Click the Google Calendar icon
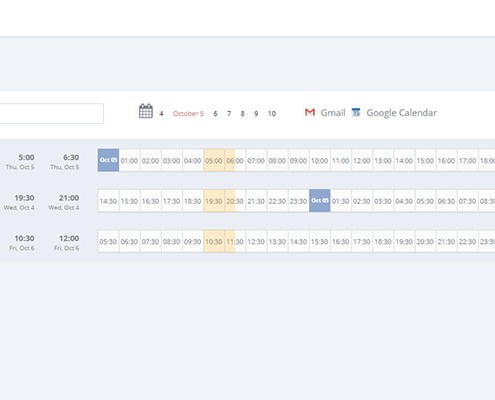This screenshot has height=400, width=495. tap(356, 113)
